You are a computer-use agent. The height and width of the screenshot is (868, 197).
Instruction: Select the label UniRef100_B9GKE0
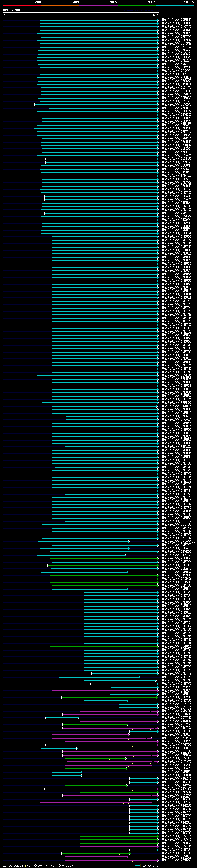tap(177, 139)
